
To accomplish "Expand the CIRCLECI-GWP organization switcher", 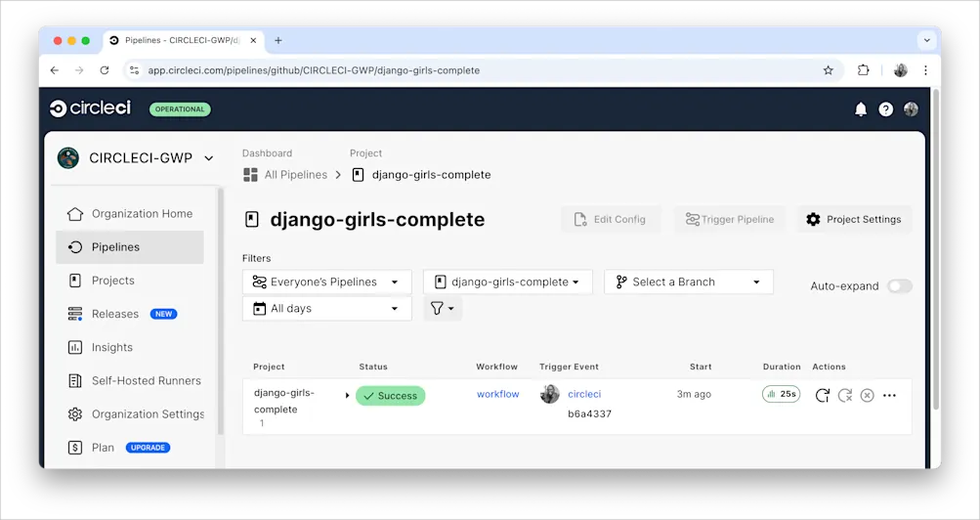I will 209,158.
